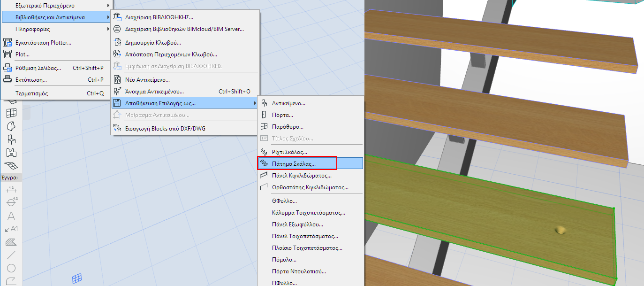The height and width of the screenshot is (286, 644).
Task: Select the Level Dimension tool in toolbox
Action: [11, 202]
